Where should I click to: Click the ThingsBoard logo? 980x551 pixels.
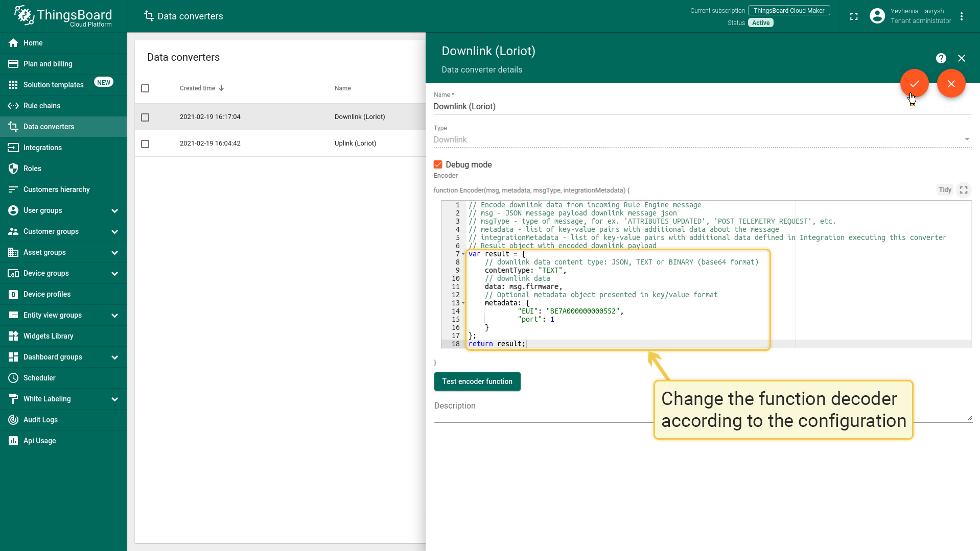[63, 16]
